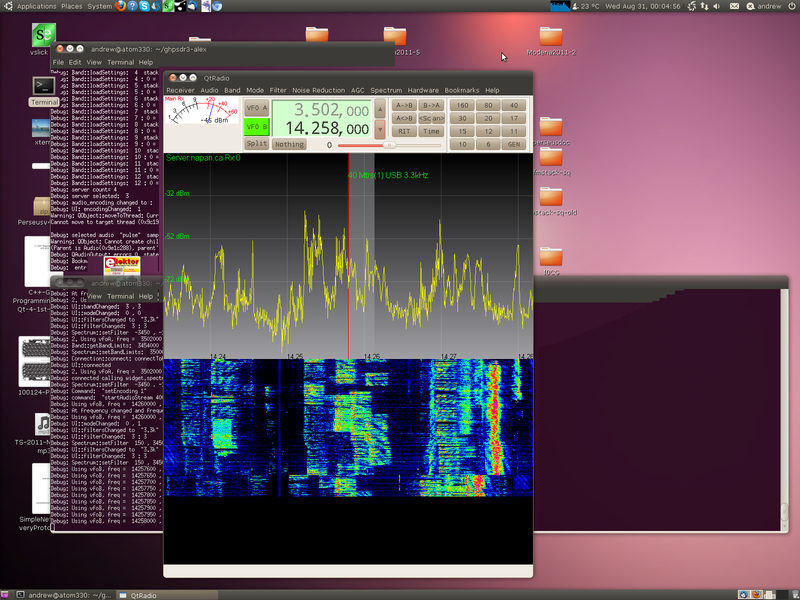Image resolution: width=800 pixels, height=600 pixels.
Task: Launch the green SlickEdit panel launcher
Action: pyautogui.click(x=168, y=6)
